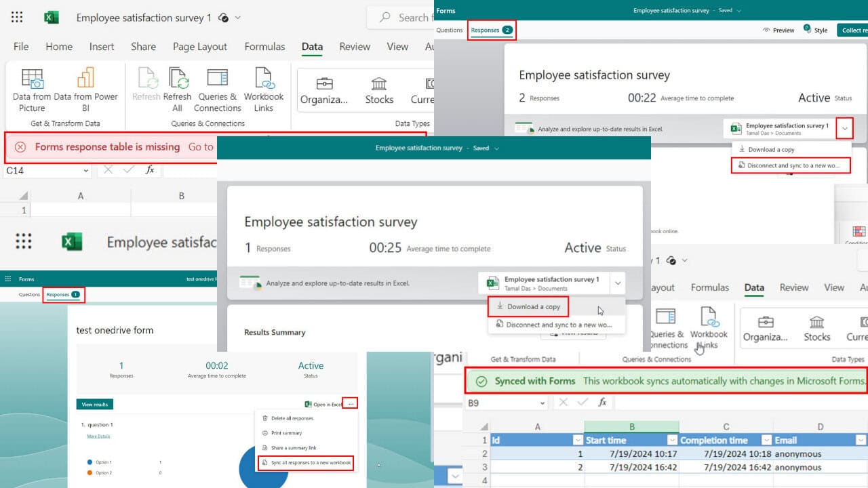Viewport: 868px width, 488px height.
Task: Select column B header in the empty top-left sheet
Action: coord(182,196)
